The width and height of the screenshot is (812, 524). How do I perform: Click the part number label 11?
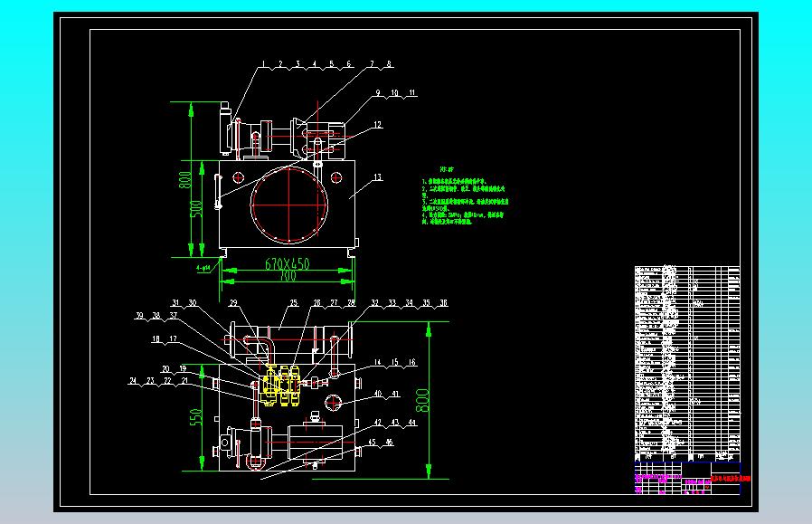(x=412, y=93)
